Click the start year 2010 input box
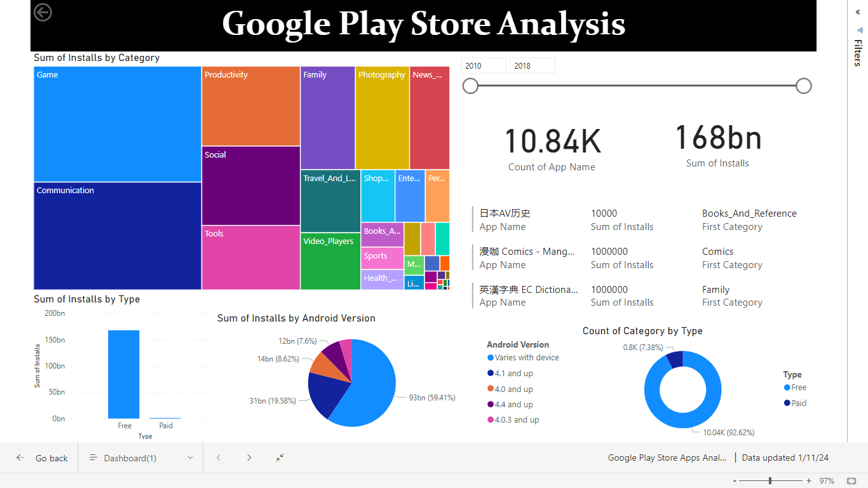 [x=484, y=65]
